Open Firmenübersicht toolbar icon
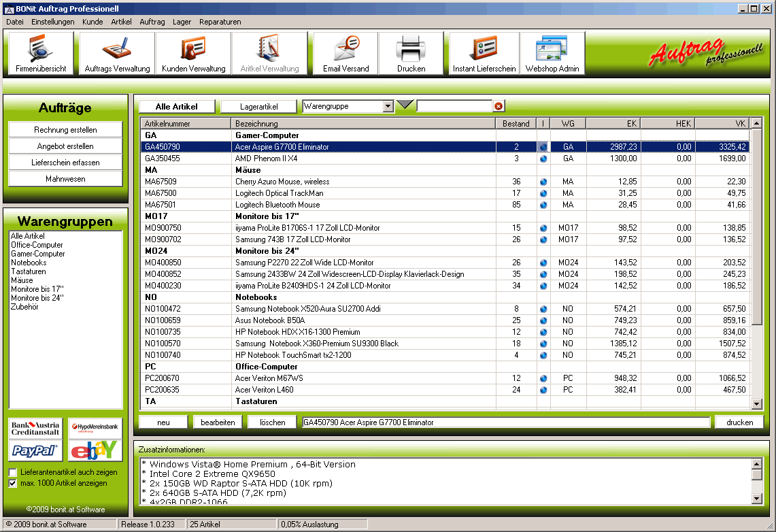776x532 pixels. tap(41, 54)
